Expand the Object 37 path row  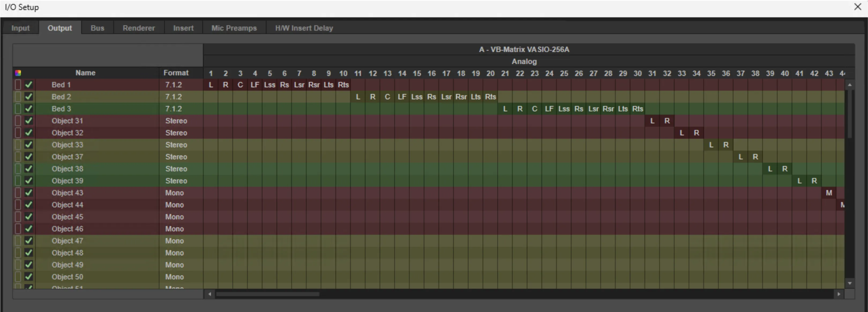point(18,157)
